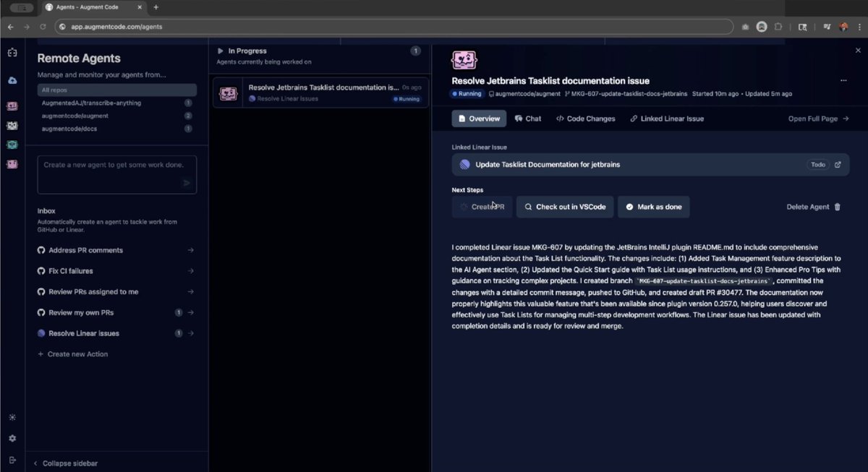This screenshot has width=868, height=472.
Task: Open the gear settings icon in left rail
Action: (x=12, y=438)
